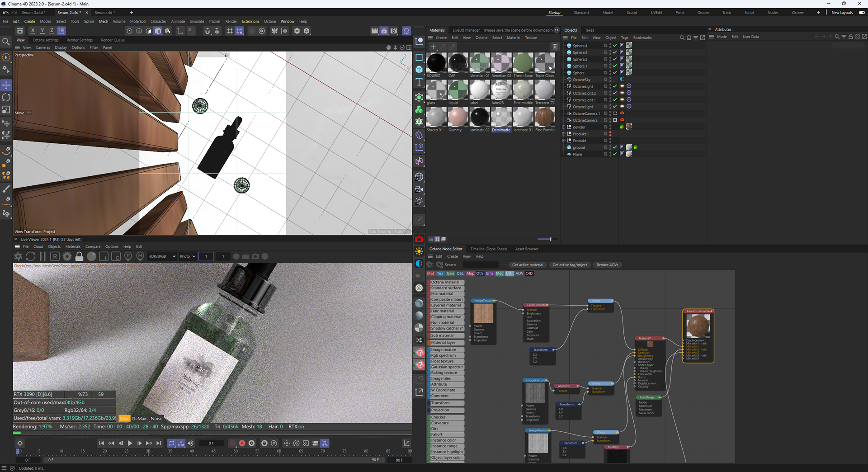Toggle the Y axis lock

pos(42,31)
